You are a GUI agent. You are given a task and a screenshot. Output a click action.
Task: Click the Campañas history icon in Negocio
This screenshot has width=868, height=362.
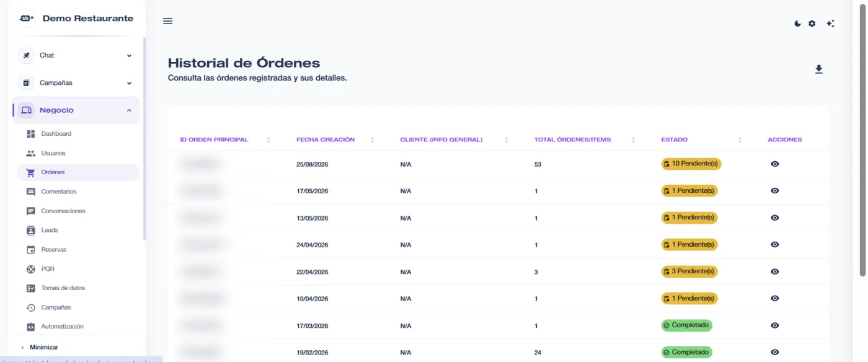[31, 307]
